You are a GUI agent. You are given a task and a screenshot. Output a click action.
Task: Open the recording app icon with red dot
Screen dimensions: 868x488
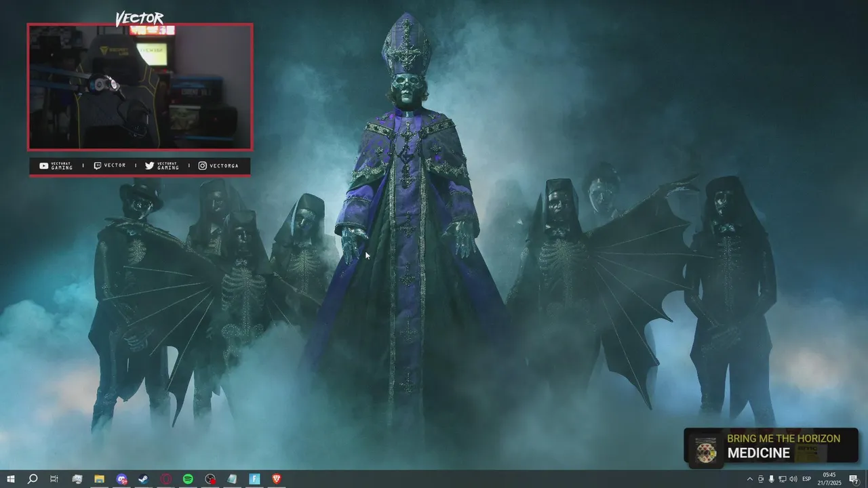tap(210, 479)
